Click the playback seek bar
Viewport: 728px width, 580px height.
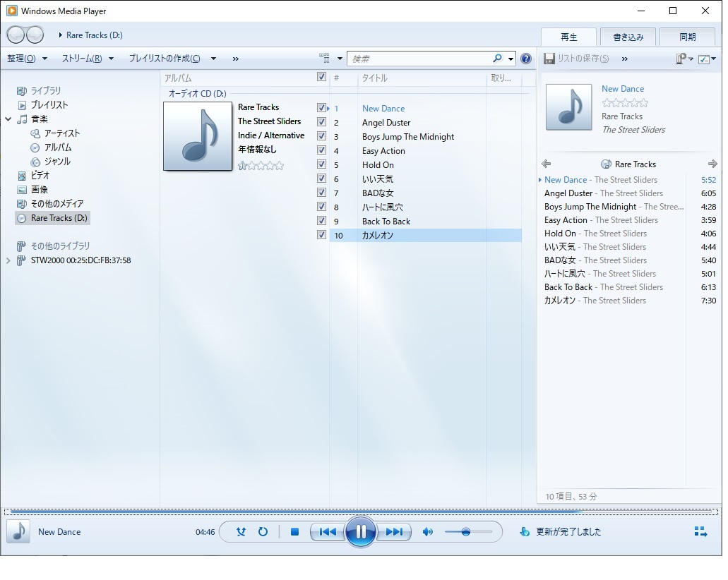(x=361, y=512)
